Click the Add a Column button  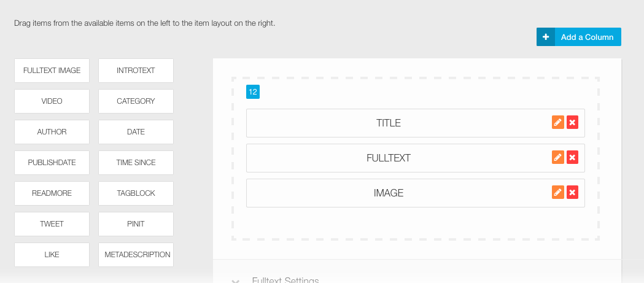click(579, 37)
